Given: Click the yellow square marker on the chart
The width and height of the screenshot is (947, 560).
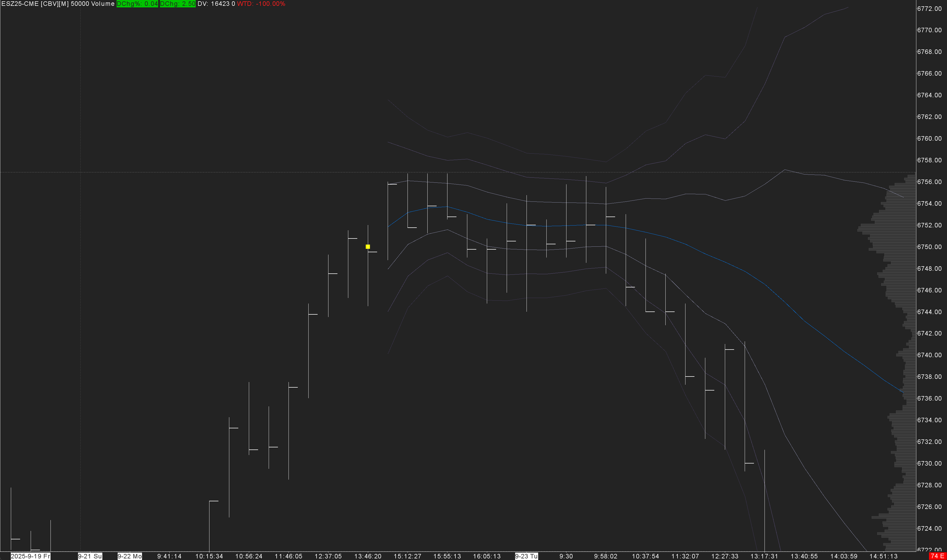Looking at the screenshot, I should point(368,246).
